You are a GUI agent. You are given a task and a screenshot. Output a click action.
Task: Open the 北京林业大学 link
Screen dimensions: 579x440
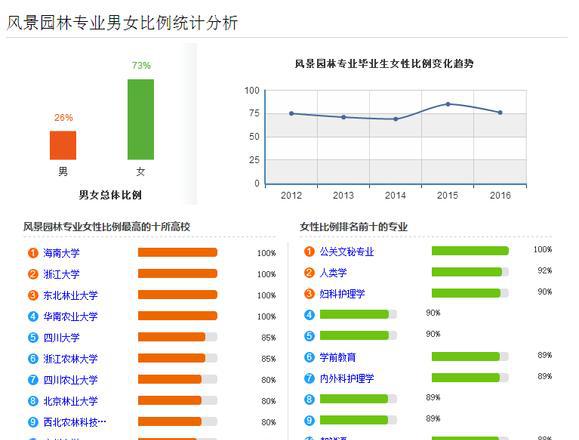pos(71,401)
